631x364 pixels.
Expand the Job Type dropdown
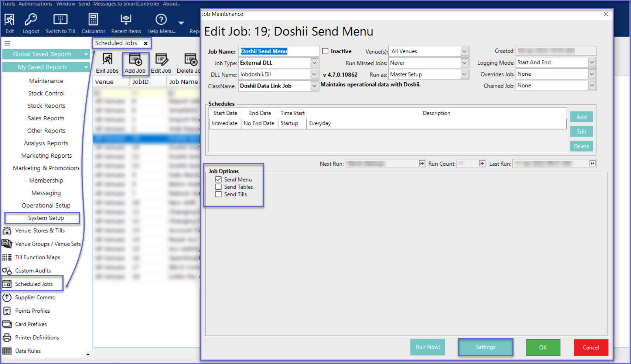click(314, 63)
